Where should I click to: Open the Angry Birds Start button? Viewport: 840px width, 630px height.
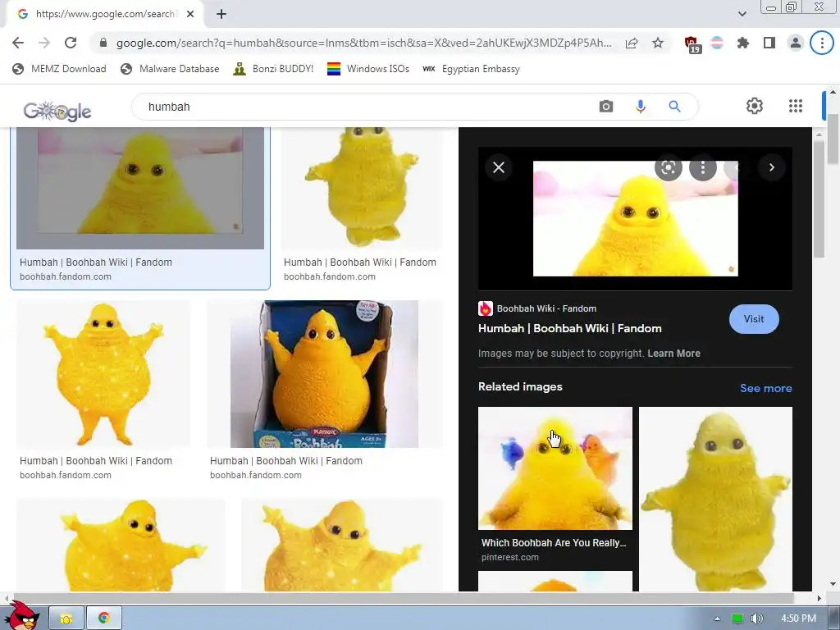pyautogui.click(x=21, y=616)
